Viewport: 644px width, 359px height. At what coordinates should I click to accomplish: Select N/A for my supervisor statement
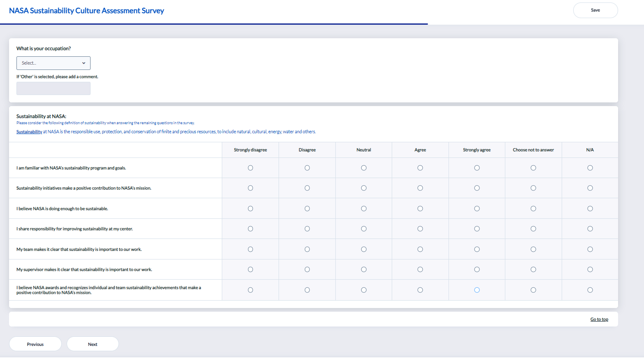pos(590,269)
